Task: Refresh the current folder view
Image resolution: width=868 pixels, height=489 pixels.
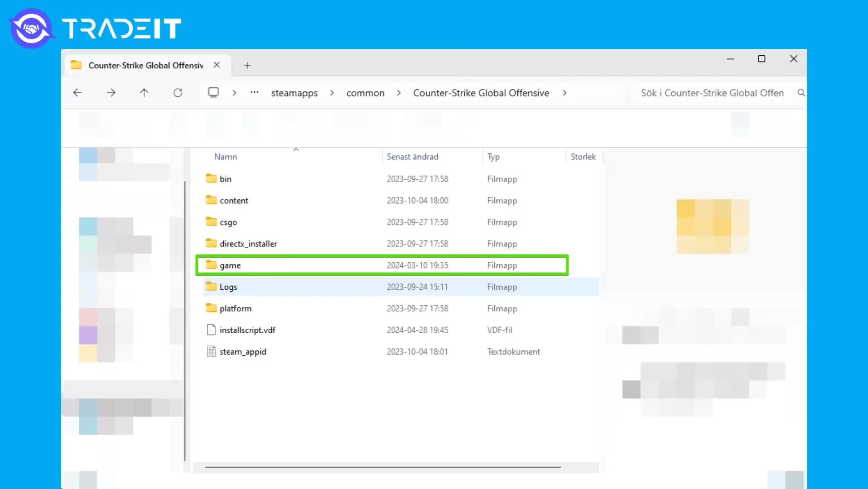Action: pos(178,93)
